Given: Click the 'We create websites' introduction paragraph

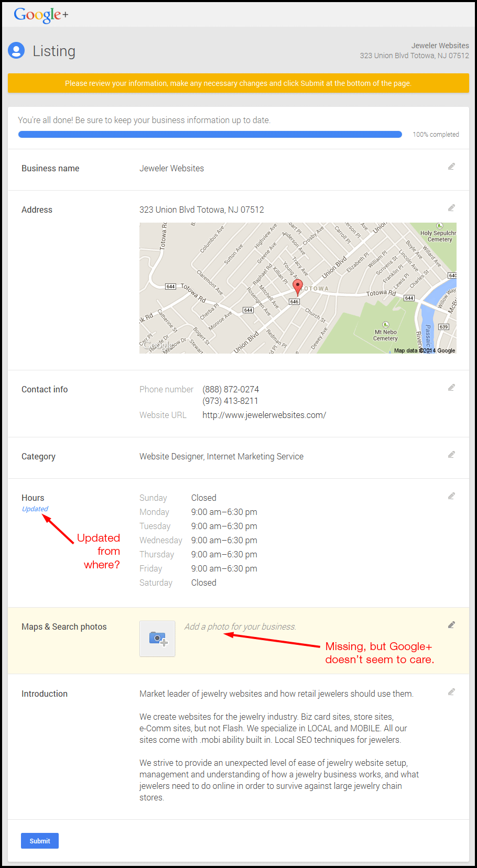Looking at the screenshot, I should tap(273, 728).
